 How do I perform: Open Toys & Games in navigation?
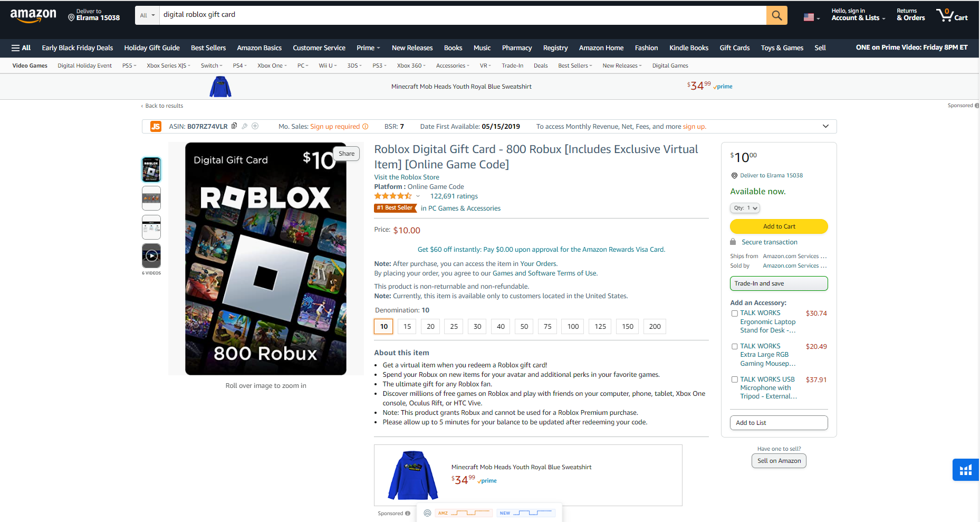(x=782, y=48)
